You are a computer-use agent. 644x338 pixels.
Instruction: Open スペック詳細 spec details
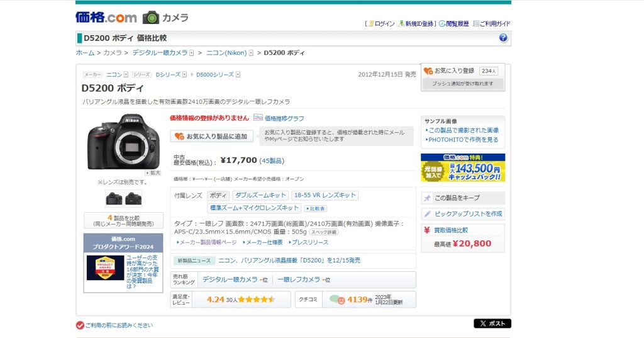(x=324, y=232)
